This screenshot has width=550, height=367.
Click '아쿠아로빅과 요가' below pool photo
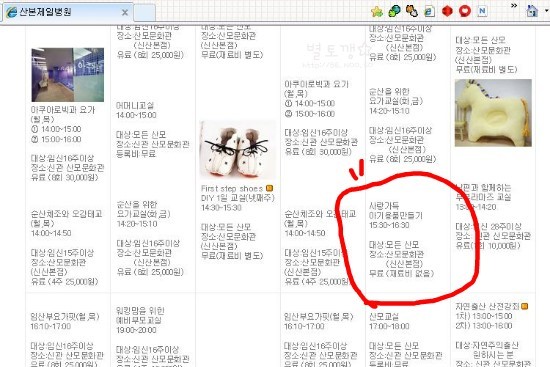tap(63, 110)
